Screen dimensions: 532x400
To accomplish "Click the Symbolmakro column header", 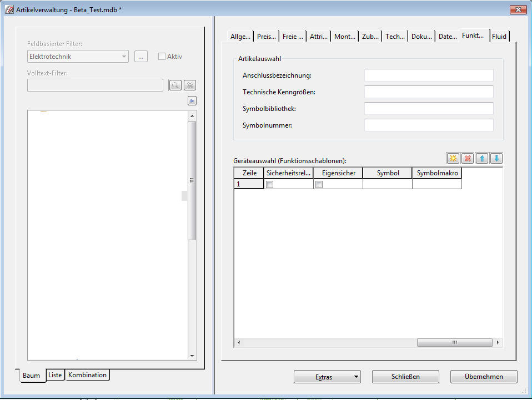I will [x=437, y=173].
